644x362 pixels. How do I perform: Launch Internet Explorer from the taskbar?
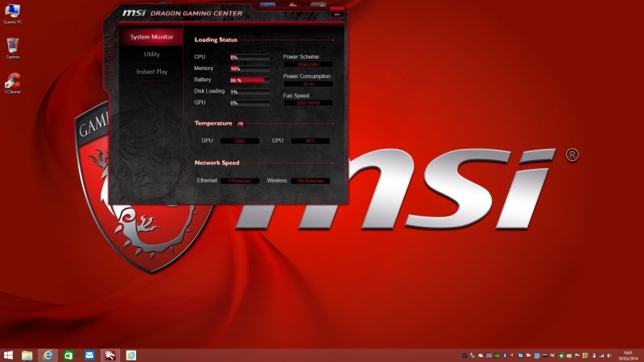(47, 356)
